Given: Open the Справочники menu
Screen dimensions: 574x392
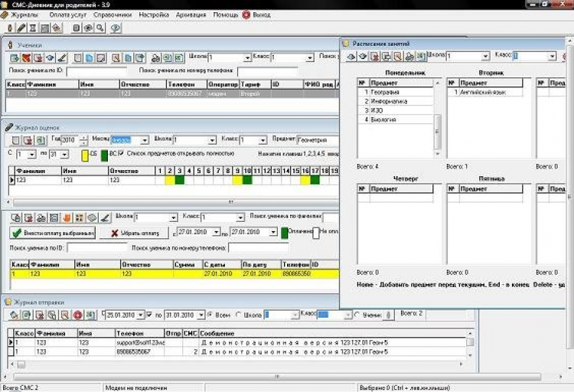Looking at the screenshot, I should pos(113,15).
